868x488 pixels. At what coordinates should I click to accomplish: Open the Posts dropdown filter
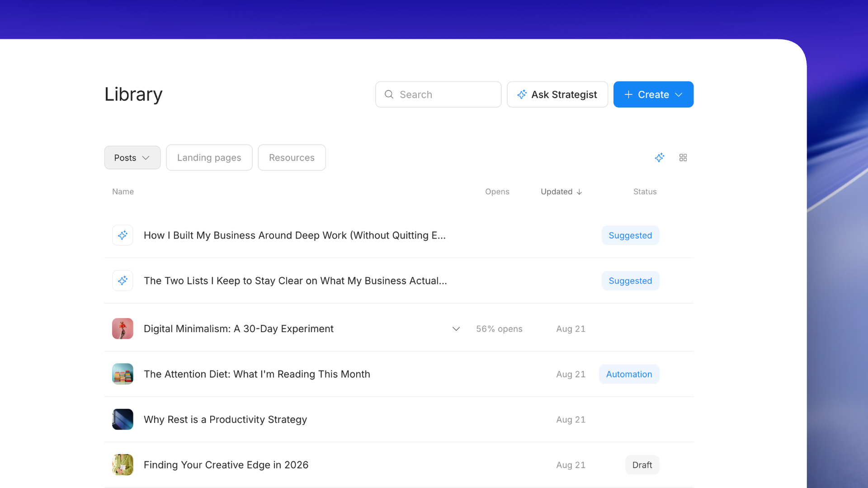[132, 158]
